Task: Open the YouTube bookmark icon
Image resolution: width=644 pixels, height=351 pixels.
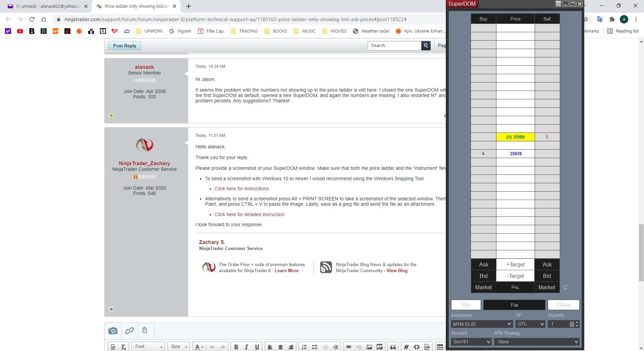Action: pos(20,31)
